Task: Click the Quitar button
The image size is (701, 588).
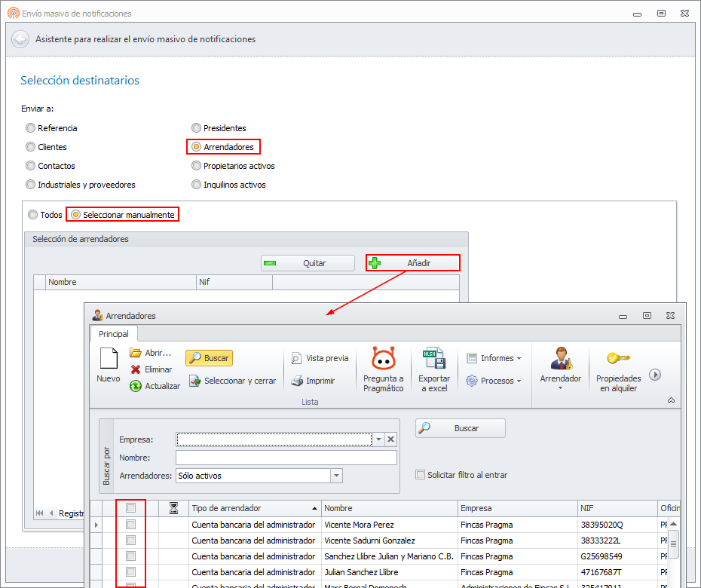Action: [308, 263]
